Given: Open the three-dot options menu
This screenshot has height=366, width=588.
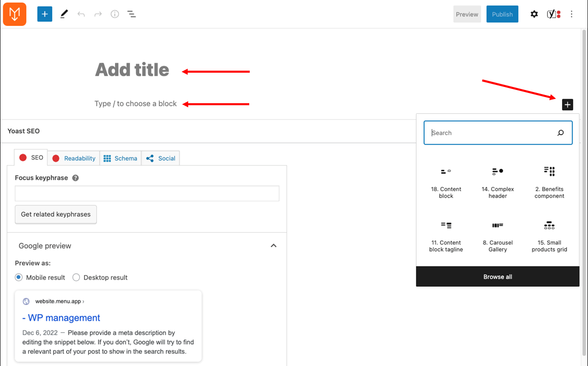Looking at the screenshot, I should 572,14.
